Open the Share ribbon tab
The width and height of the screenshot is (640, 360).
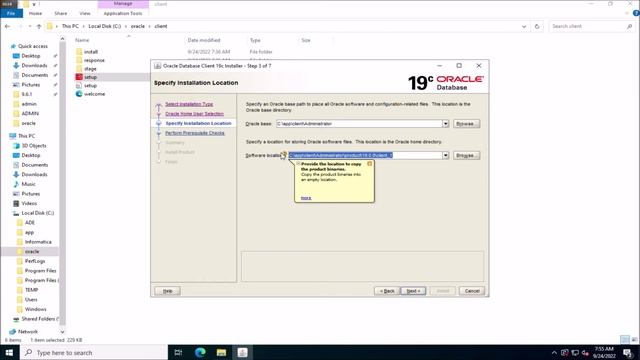pos(60,13)
